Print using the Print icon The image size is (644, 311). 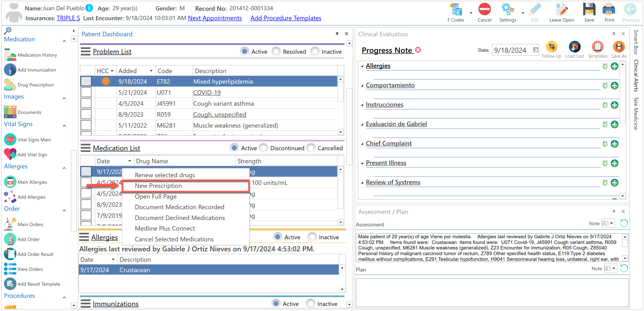pyautogui.click(x=609, y=9)
